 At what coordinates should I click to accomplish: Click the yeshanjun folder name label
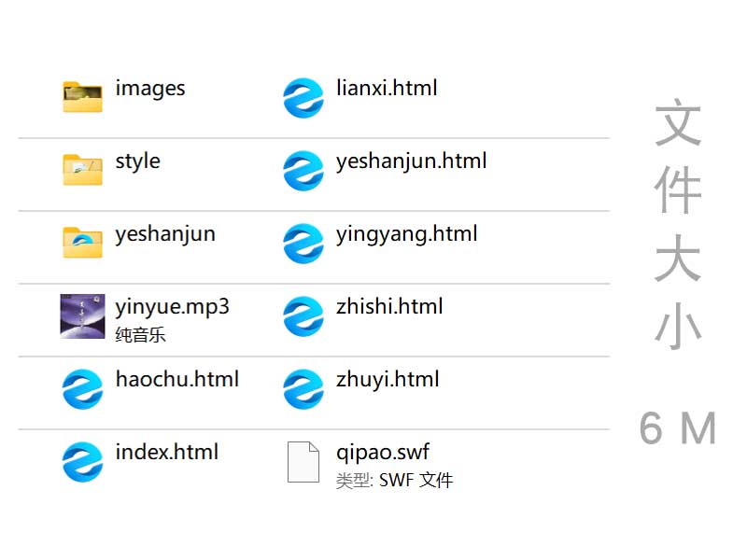165,234
